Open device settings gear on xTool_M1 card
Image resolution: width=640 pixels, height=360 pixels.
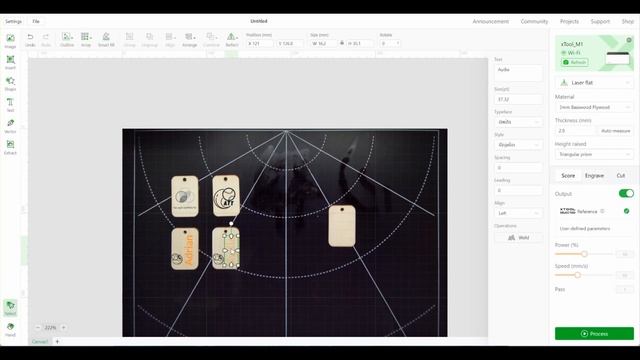pos(629,40)
